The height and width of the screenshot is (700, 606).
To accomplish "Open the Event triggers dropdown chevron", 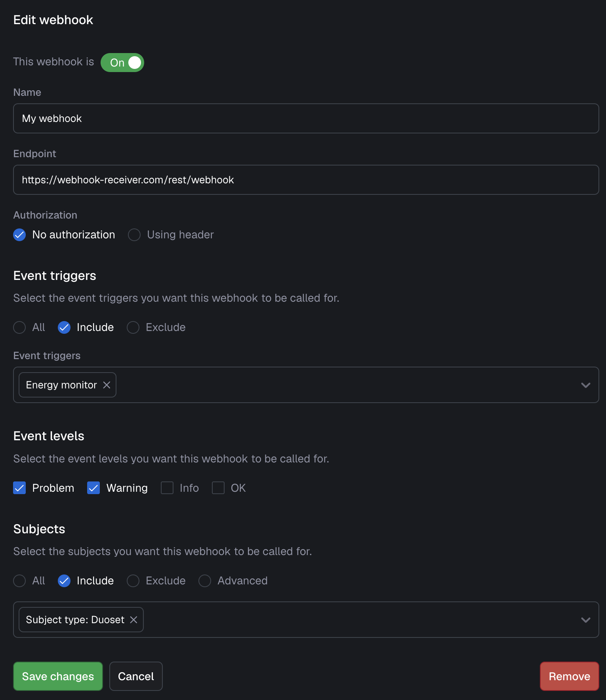I will [585, 385].
